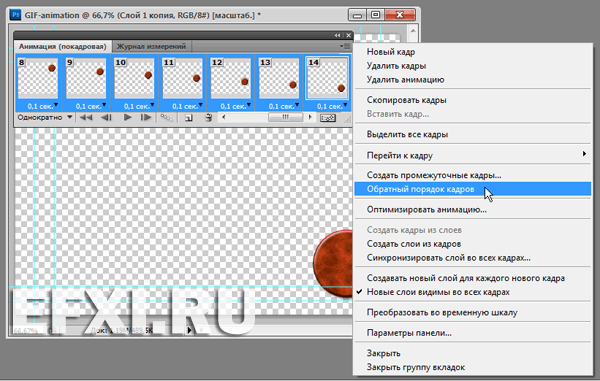Viewport: 600px width, 381px height.
Task: Click the frame scrollbar thumb
Action: point(285,117)
